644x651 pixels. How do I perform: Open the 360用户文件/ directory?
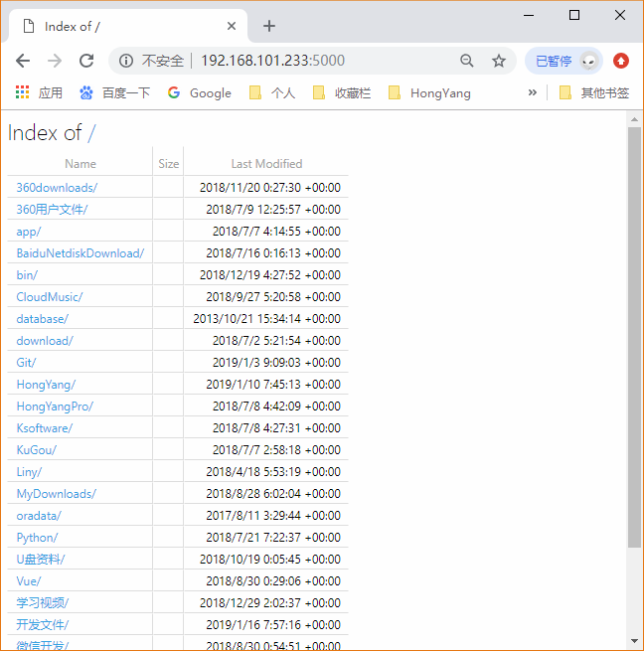coord(52,210)
